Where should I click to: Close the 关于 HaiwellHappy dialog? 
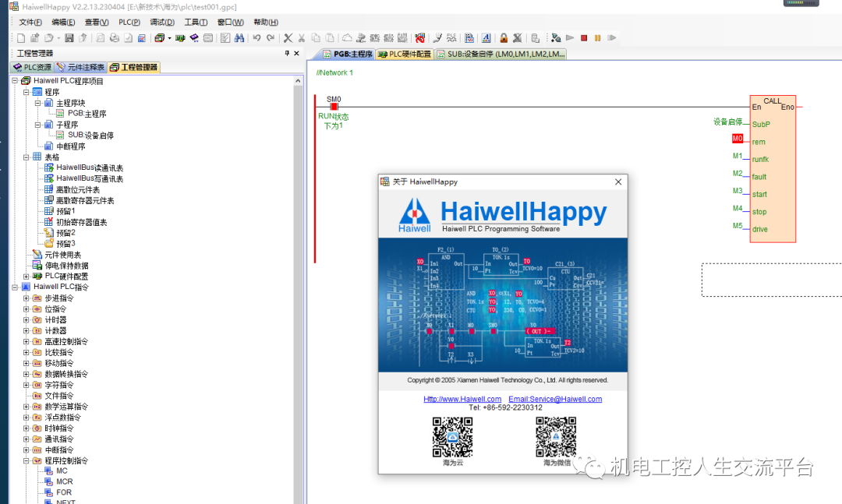618,182
